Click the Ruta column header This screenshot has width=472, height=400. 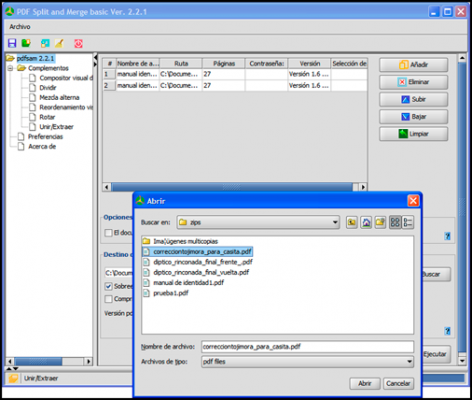[x=181, y=63]
